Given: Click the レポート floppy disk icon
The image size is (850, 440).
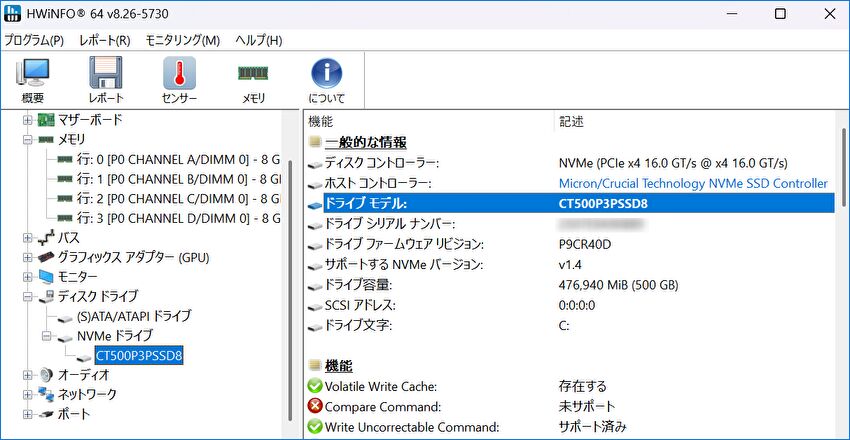Looking at the screenshot, I should click(x=106, y=73).
